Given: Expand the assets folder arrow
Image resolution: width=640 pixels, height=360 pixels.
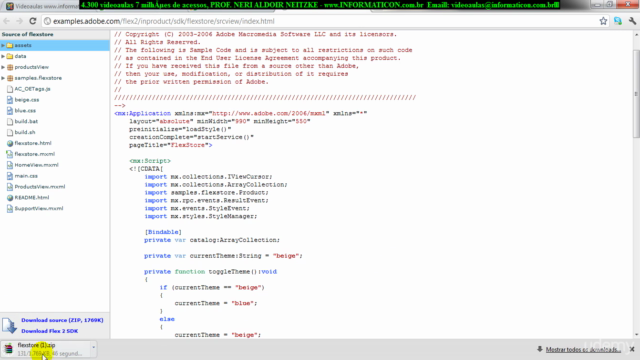Looking at the screenshot, I should (3, 45).
